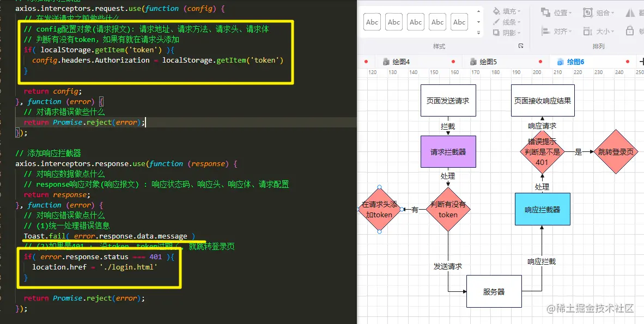Switch to the 绘图4 drawing tab

click(x=399, y=62)
